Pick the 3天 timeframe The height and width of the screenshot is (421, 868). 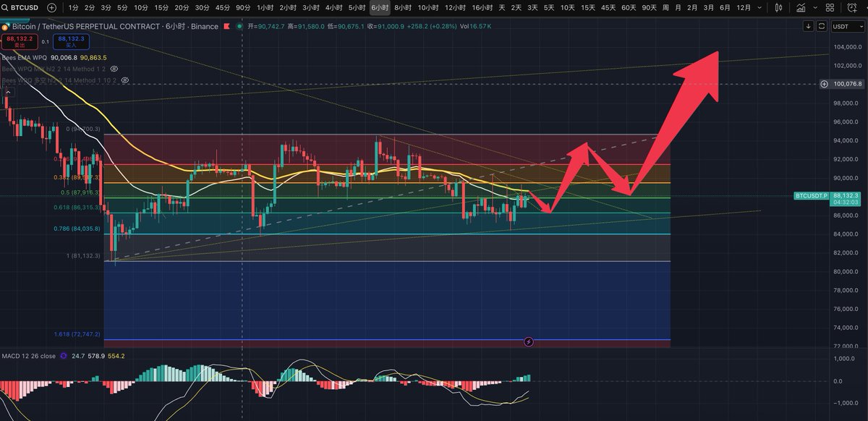click(533, 8)
